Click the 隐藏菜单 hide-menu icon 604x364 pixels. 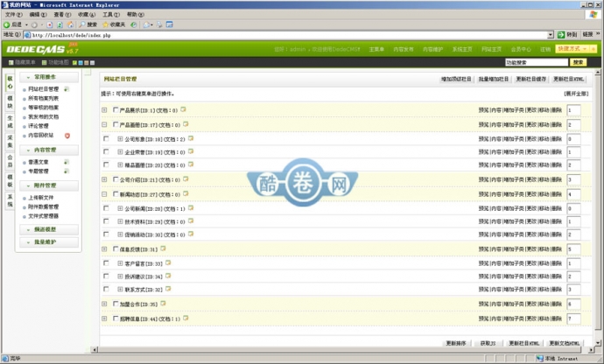click(x=11, y=62)
